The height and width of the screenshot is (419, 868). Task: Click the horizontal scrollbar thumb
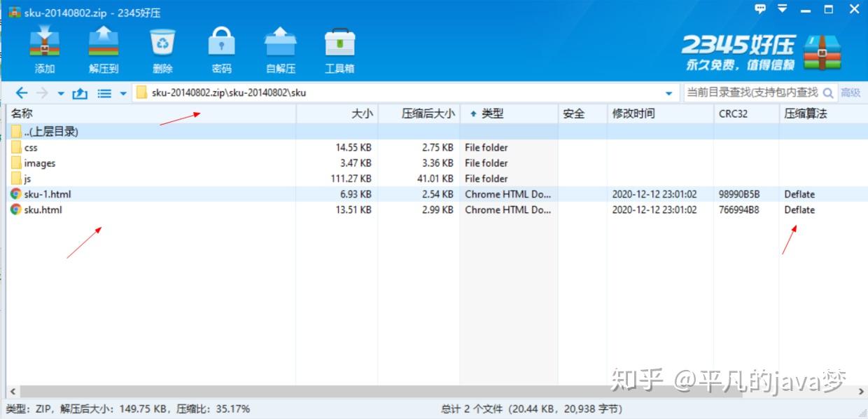381,392
